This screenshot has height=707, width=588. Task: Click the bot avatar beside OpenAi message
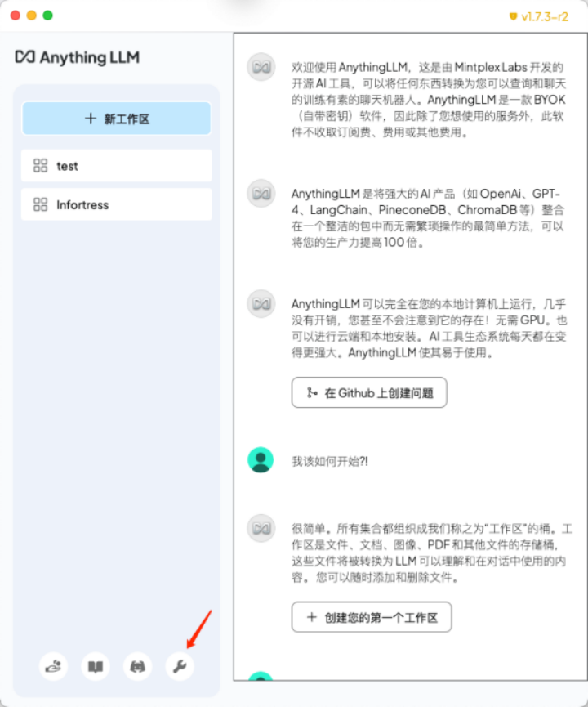(261, 194)
